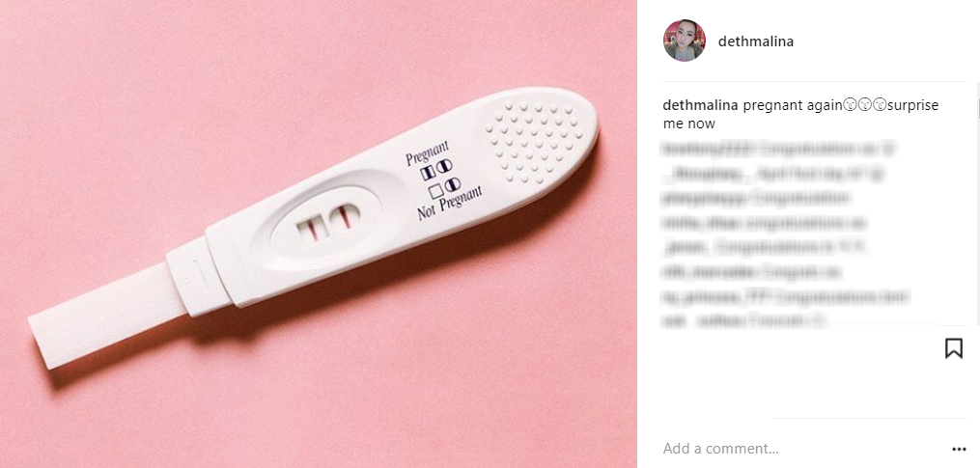Save the post with the bookmark icon
Image resolution: width=980 pixels, height=468 pixels.
click(953, 348)
